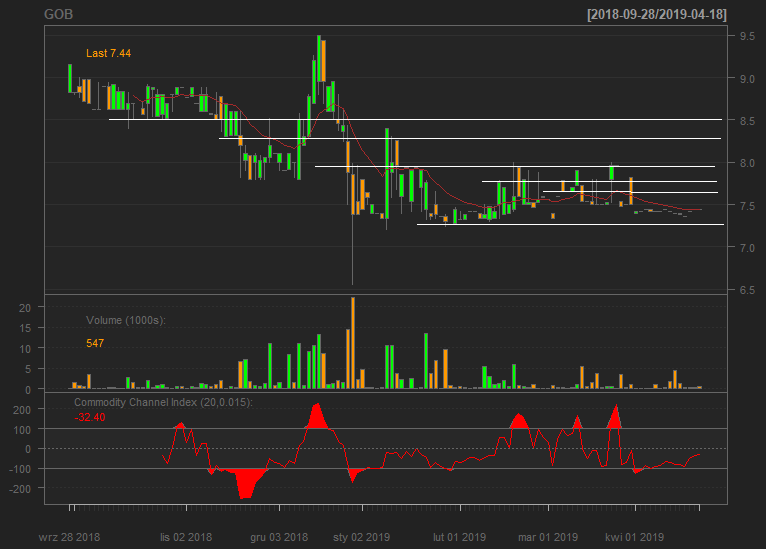The height and width of the screenshot is (549, 766).
Task: Click the GOB ticker symbol title
Action: [x=59, y=14]
